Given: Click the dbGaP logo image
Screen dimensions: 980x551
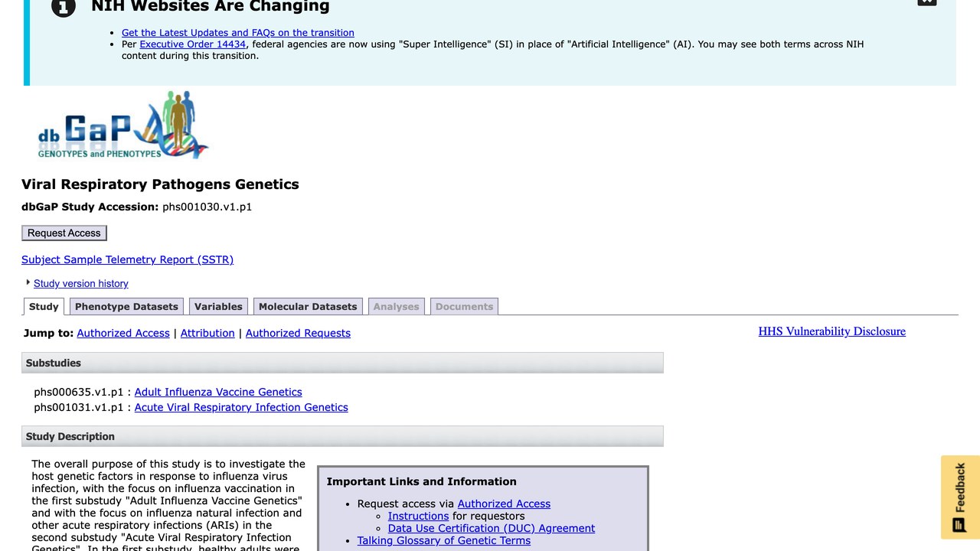Looking at the screenshot, I should coord(123,125).
